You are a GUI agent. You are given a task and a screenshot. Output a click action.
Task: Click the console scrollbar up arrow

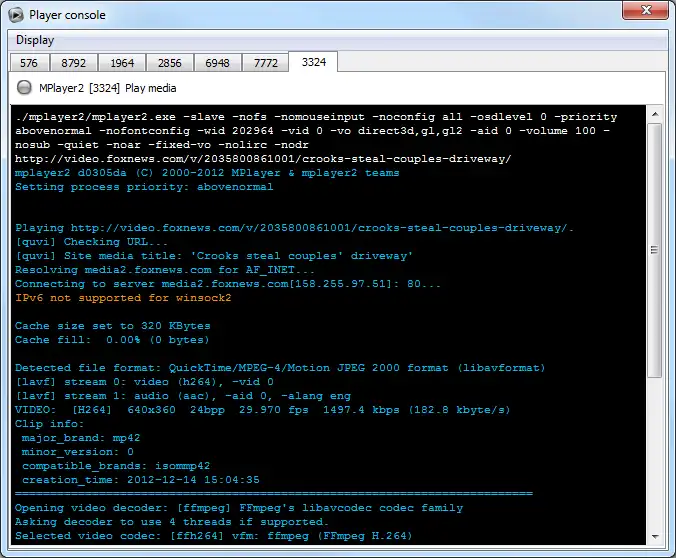click(x=655, y=114)
